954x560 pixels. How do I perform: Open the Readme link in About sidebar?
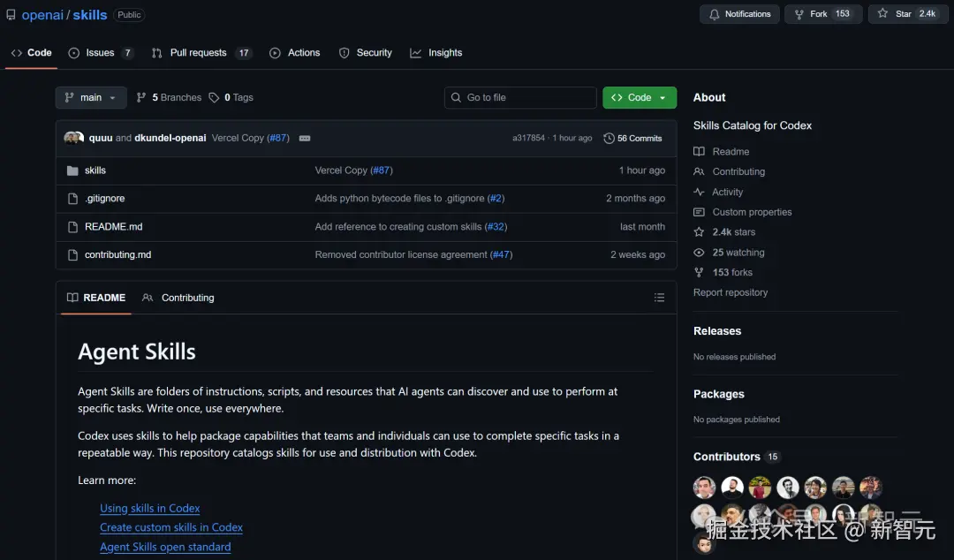click(722, 152)
